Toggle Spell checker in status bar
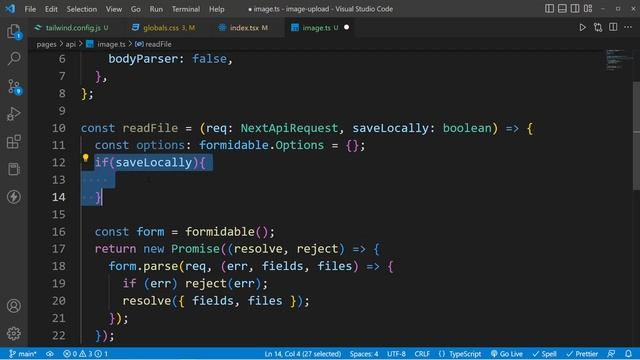Image resolution: width=640 pixels, height=360 pixels. (544, 353)
